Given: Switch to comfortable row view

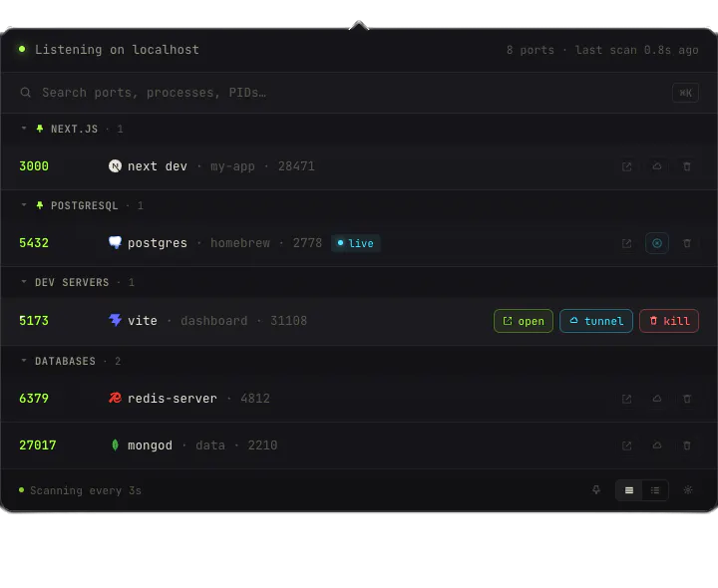Looking at the screenshot, I should click(x=629, y=490).
